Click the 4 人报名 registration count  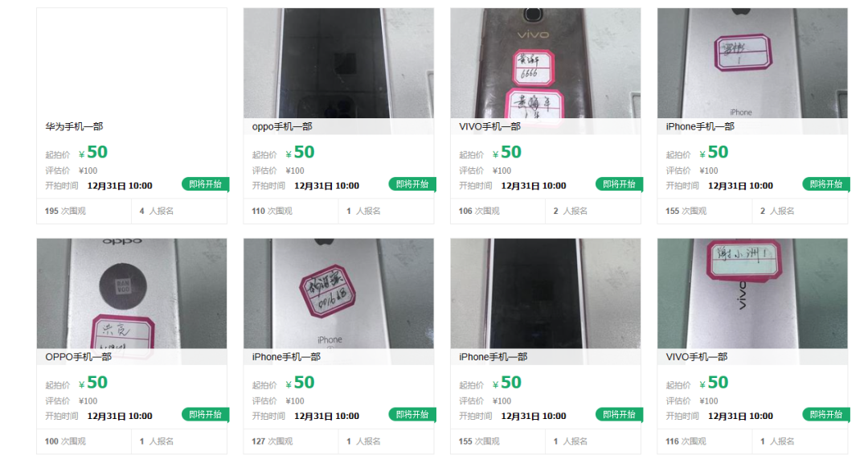click(x=157, y=212)
